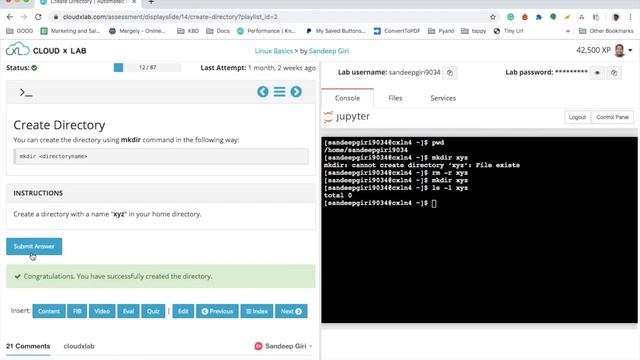Insert a Video slide

click(102, 311)
